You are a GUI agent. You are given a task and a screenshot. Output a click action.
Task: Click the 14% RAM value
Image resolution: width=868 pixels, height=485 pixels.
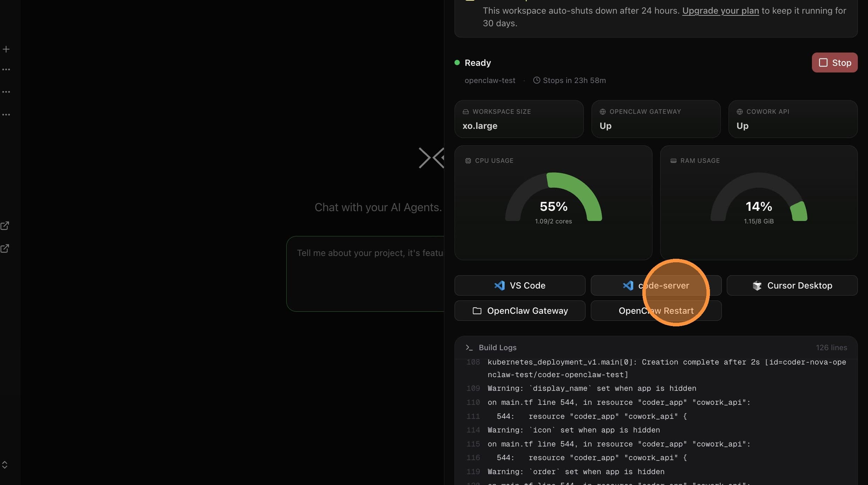759,206
